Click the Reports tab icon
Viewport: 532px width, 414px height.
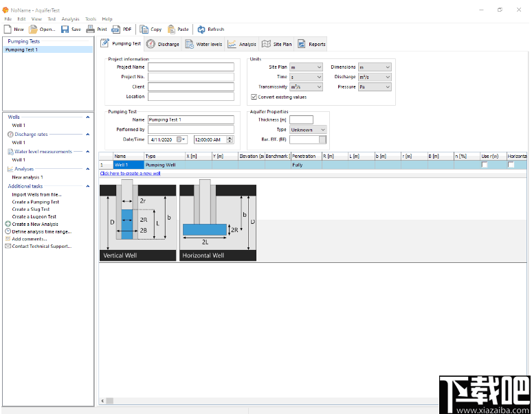tap(301, 44)
